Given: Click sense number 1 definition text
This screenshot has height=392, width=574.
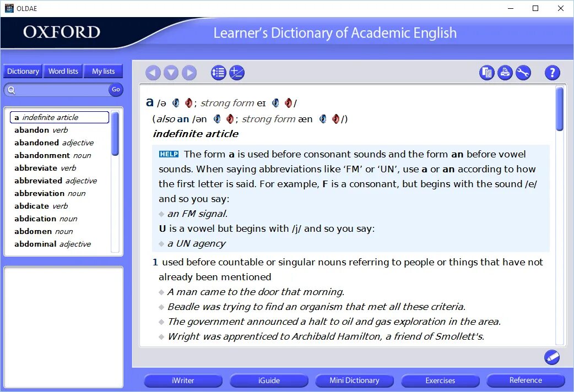Looking at the screenshot, I should 351,269.
